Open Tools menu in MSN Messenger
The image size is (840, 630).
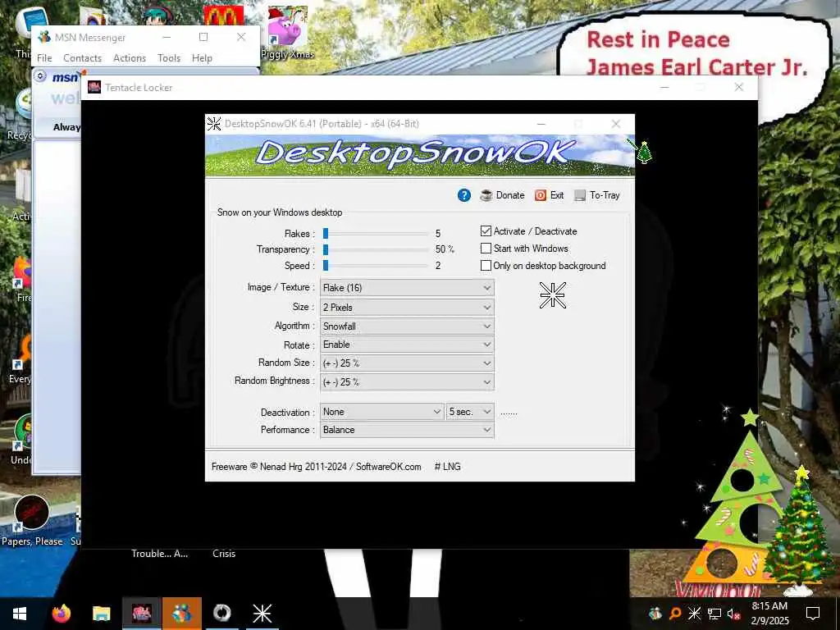point(169,58)
